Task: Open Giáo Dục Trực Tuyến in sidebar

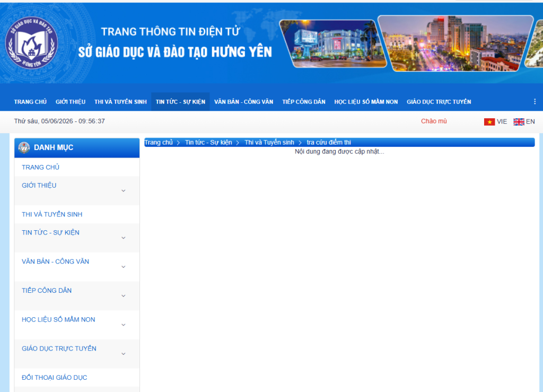Action: point(59,349)
